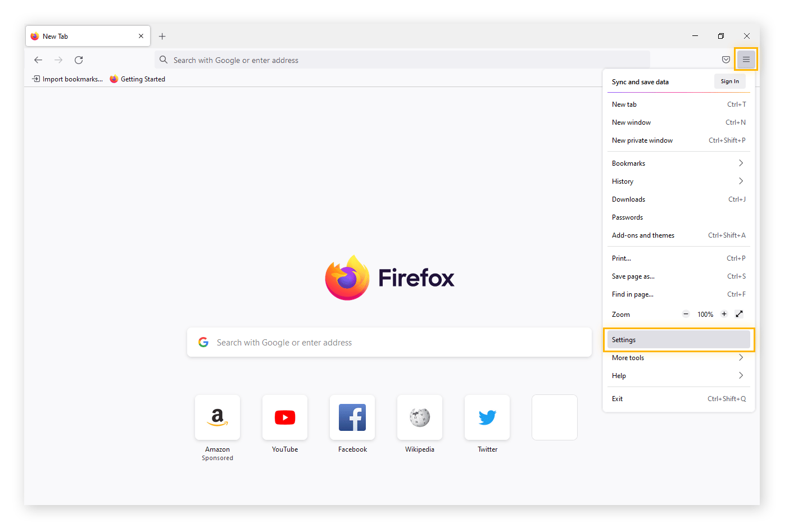Open Import bookmarks link
789x532 pixels.
67,79
